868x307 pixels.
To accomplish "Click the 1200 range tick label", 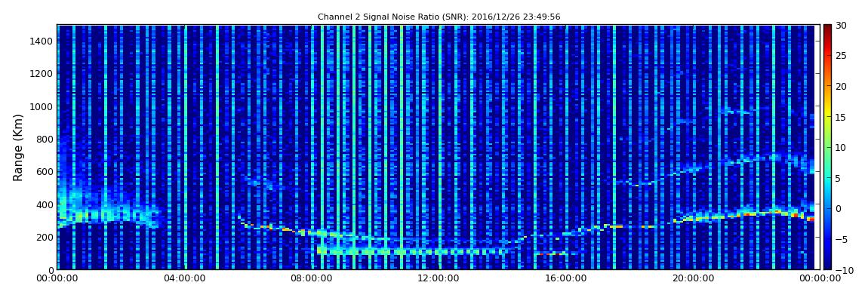I will click(x=42, y=74).
